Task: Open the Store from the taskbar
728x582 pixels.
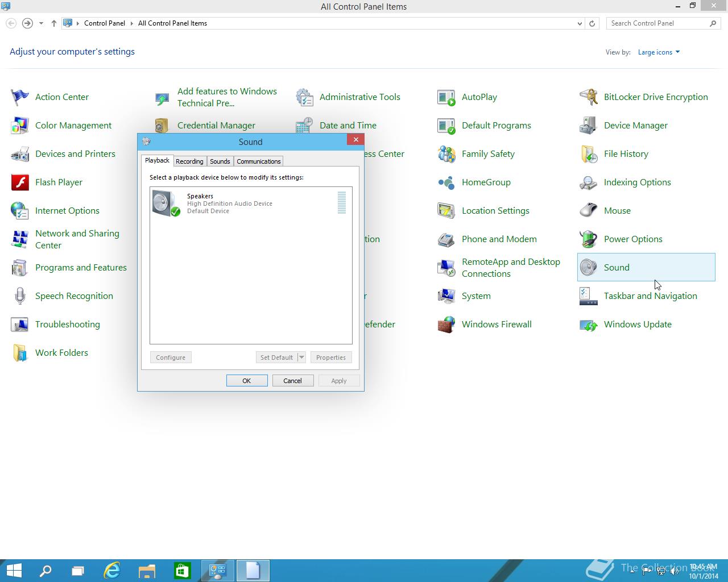Action: (182, 571)
